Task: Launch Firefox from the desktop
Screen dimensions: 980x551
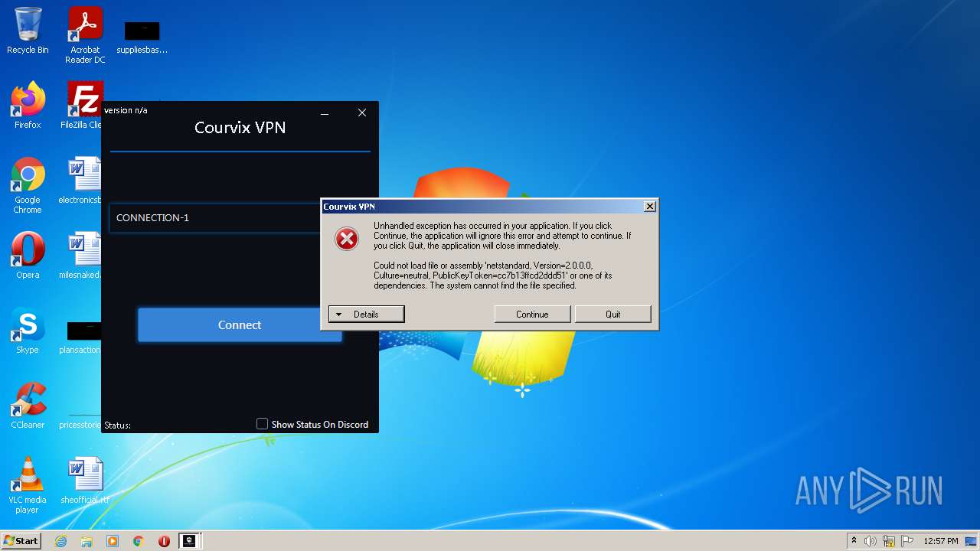Action: 28,105
